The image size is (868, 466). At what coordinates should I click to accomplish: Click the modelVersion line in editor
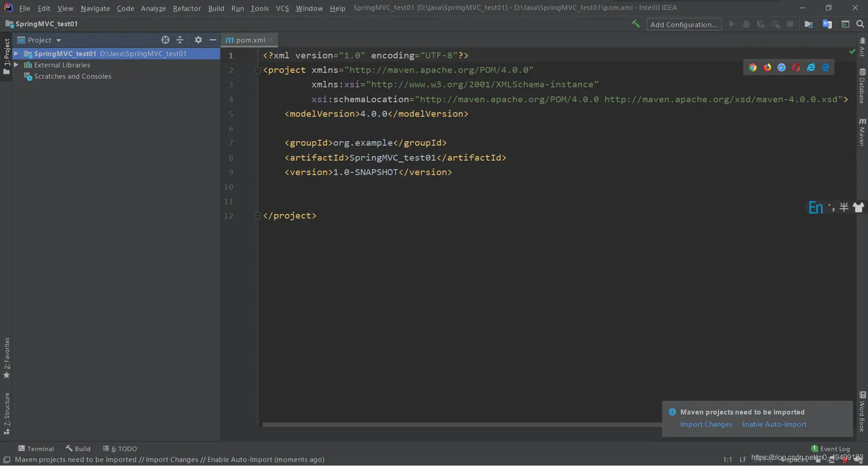(376, 114)
